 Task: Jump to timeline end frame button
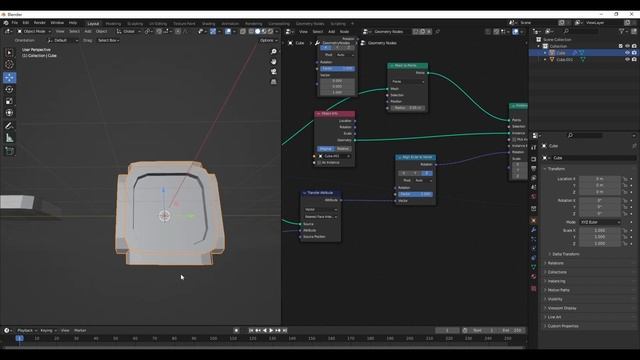285,330
